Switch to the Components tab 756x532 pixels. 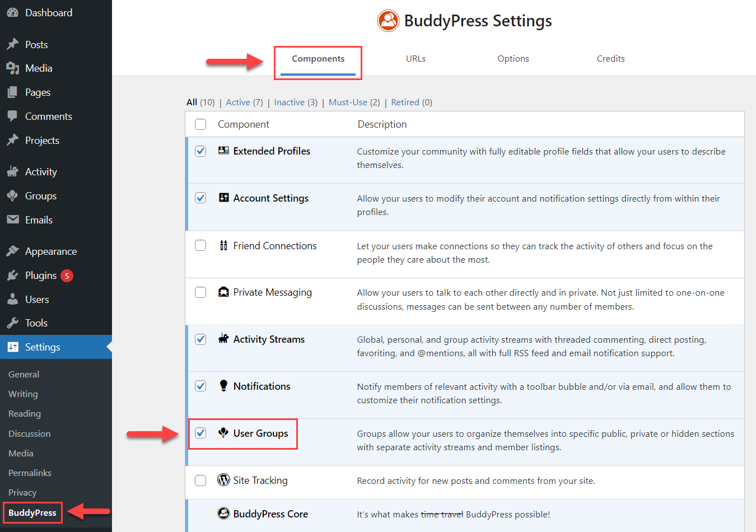pyautogui.click(x=318, y=59)
